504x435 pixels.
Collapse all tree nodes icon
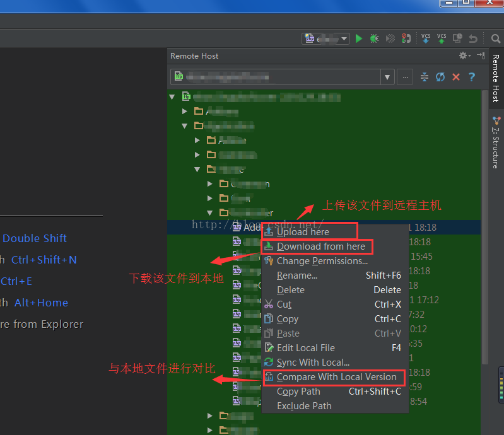(425, 77)
